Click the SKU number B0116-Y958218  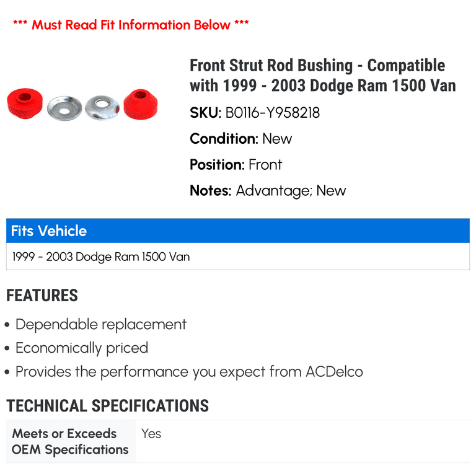pyautogui.click(x=273, y=113)
